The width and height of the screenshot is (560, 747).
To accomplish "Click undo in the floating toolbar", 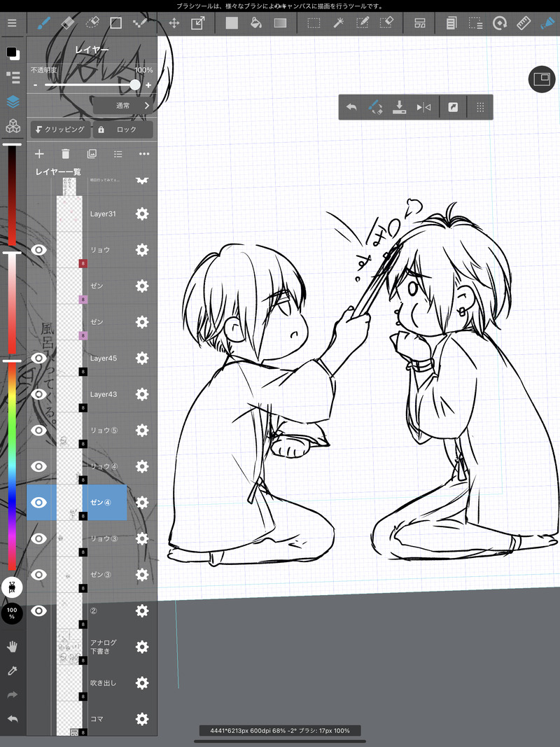I will click(x=351, y=107).
